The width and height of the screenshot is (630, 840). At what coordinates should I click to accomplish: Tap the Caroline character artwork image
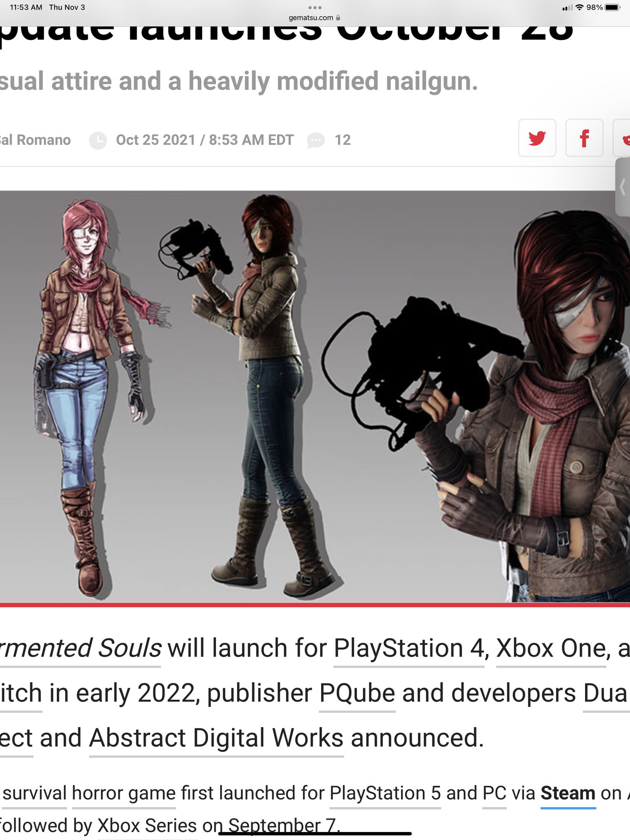click(315, 396)
